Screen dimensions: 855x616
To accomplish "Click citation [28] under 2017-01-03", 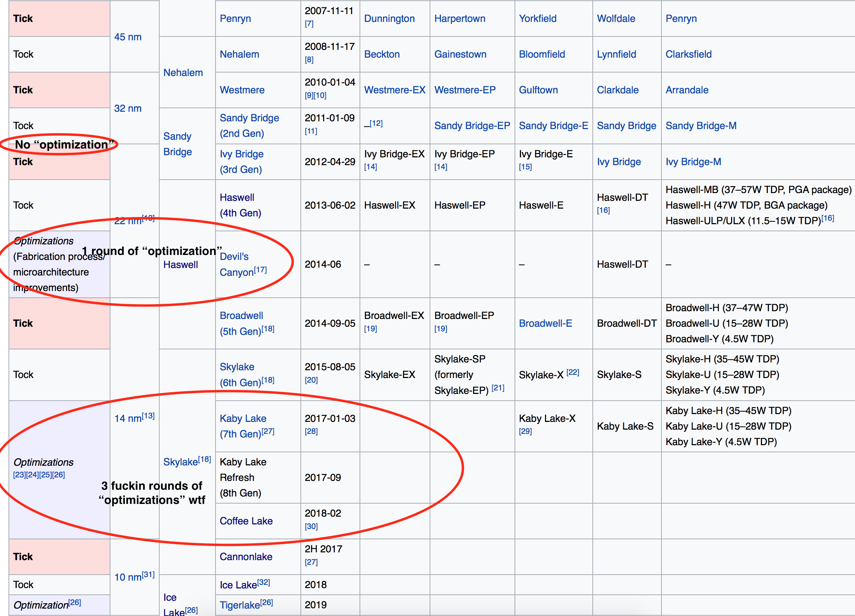I will pos(311,431).
